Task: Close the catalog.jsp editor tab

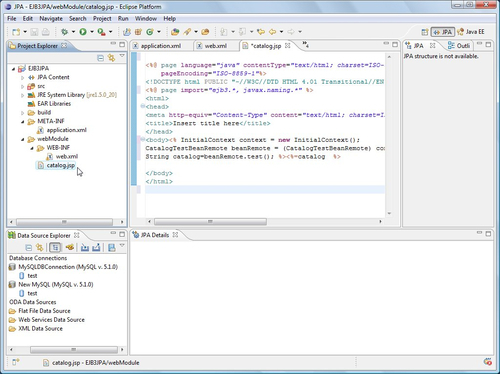Action: coord(288,46)
